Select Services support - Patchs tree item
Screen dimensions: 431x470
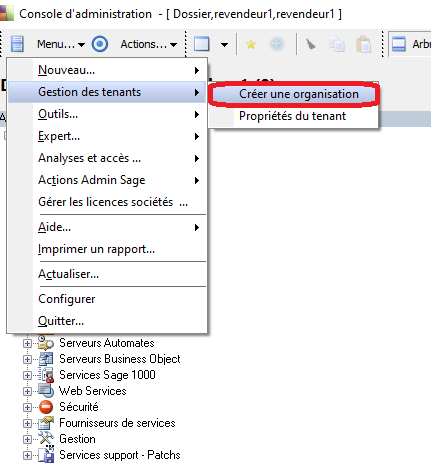120,455
